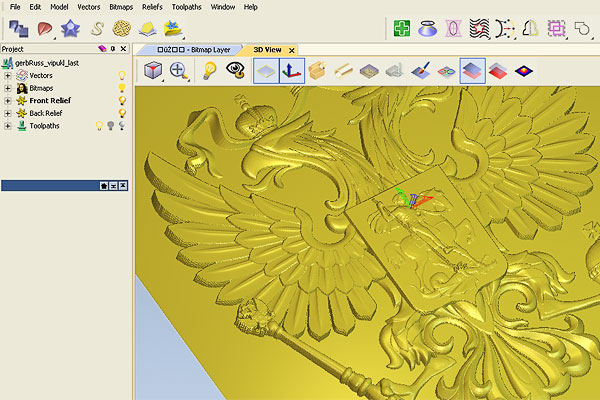Collapse the blue lower panel bar
The width and height of the screenshot is (600, 400).
[x=113, y=186]
